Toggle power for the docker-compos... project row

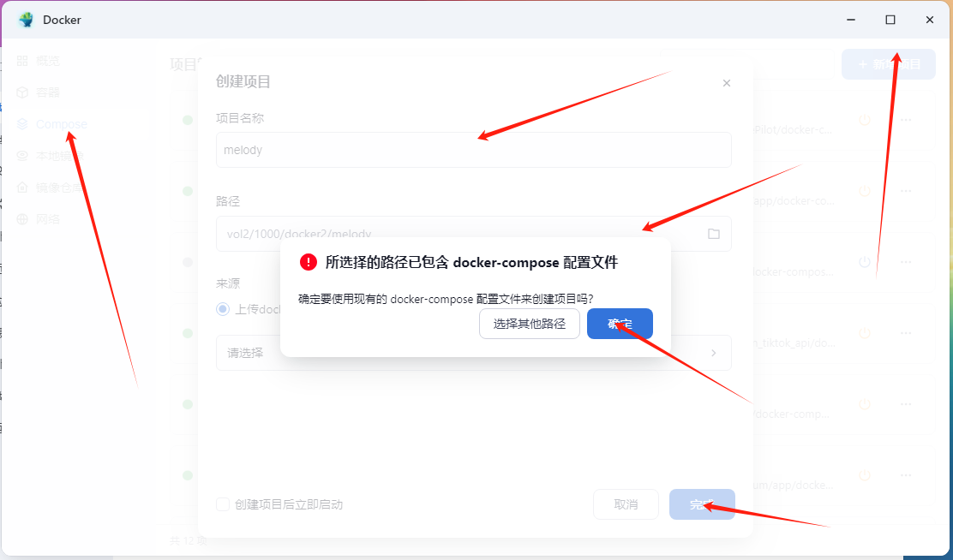click(x=864, y=262)
